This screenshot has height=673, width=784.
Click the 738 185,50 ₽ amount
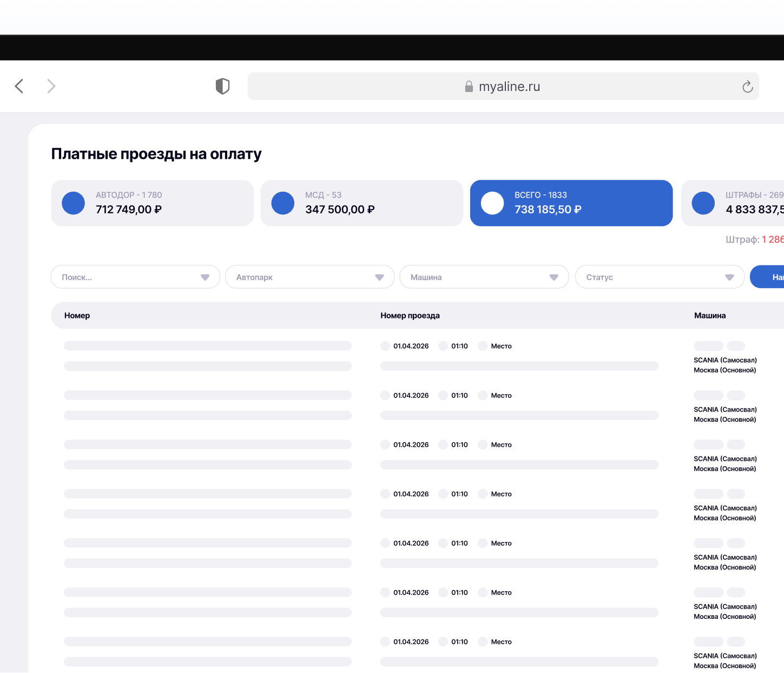[548, 210]
